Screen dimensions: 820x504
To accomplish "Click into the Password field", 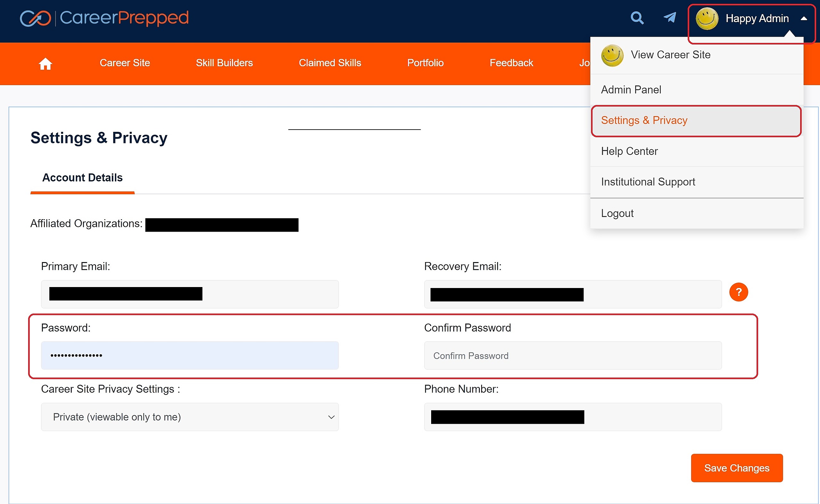I will click(x=190, y=355).
